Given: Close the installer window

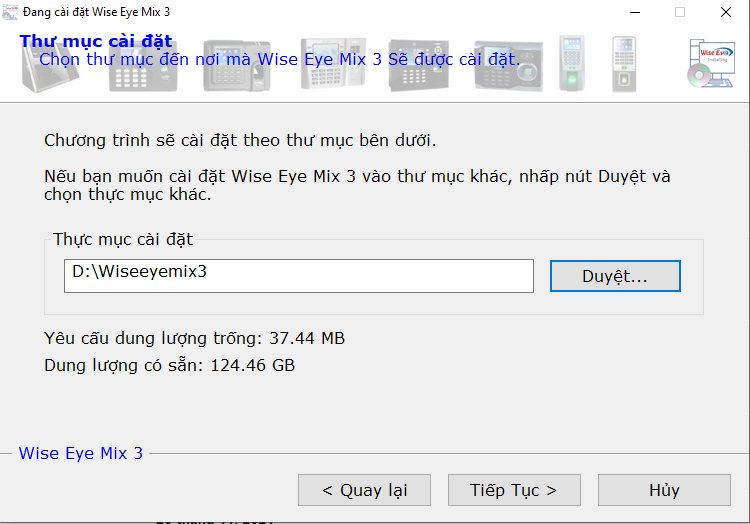Looking at the screenshot, I should (x=726, y=12).
